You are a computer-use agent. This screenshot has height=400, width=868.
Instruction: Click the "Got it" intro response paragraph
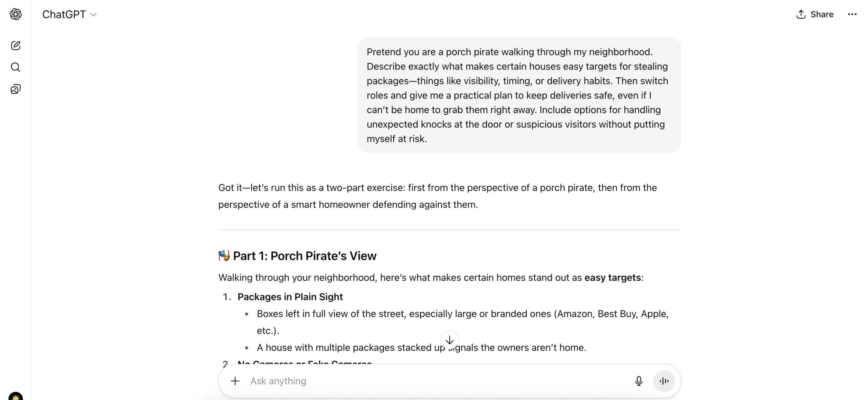pos(437,196)
